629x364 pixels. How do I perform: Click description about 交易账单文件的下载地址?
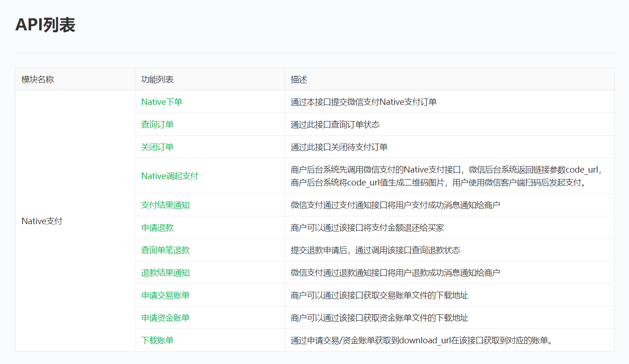coord(379,295)
